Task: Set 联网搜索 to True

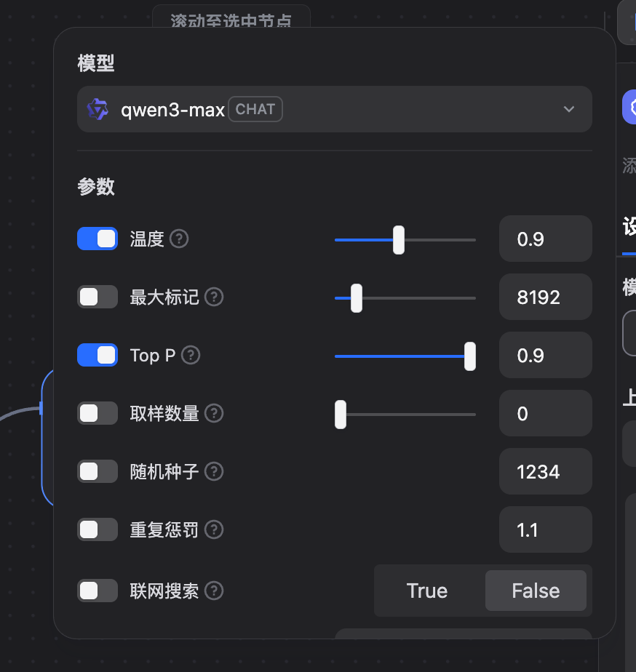Action: click(428, 591)
